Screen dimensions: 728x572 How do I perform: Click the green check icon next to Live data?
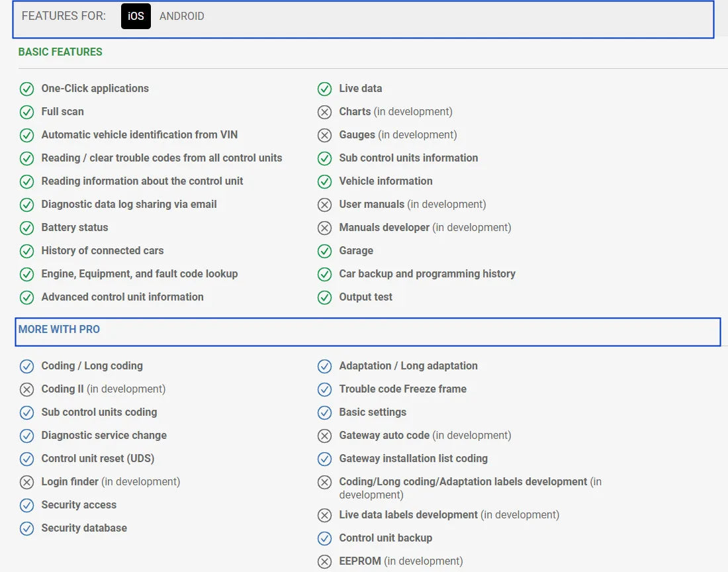tap(324, 89)
